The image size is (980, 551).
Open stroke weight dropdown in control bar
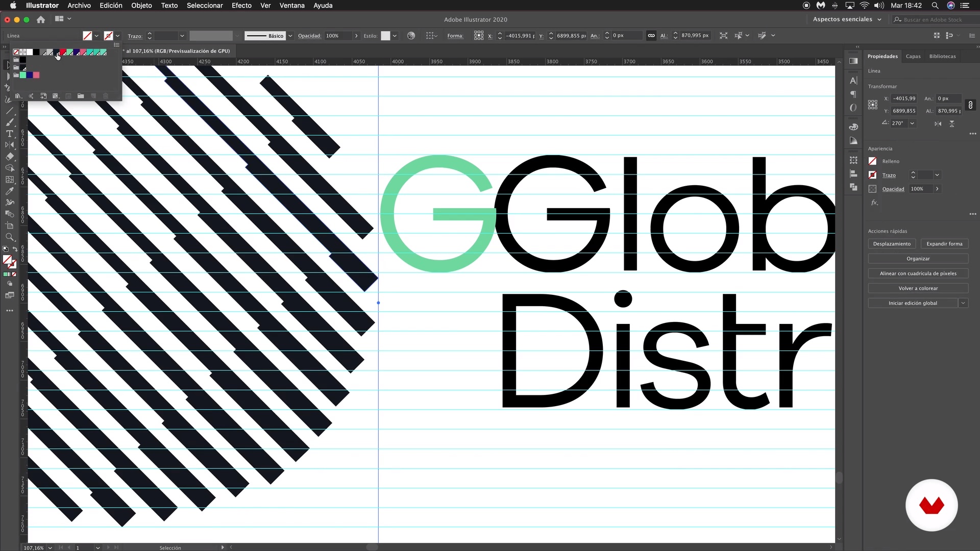(182, 36)
